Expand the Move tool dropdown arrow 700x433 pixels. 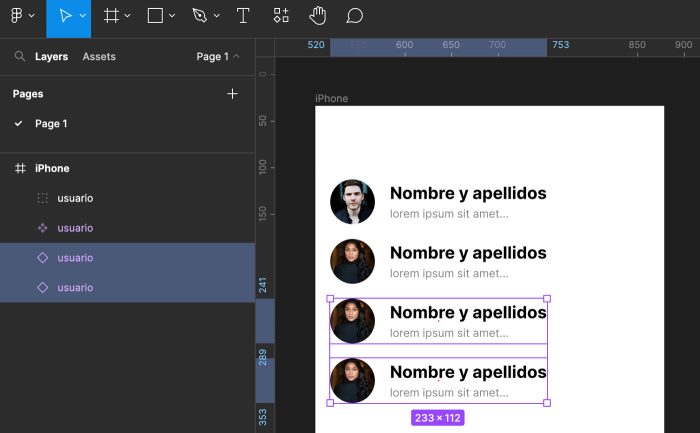point(83,17)
